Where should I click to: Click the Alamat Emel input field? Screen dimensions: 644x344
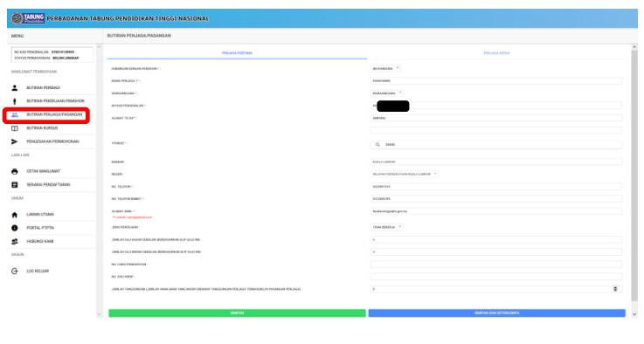point(496,211)
